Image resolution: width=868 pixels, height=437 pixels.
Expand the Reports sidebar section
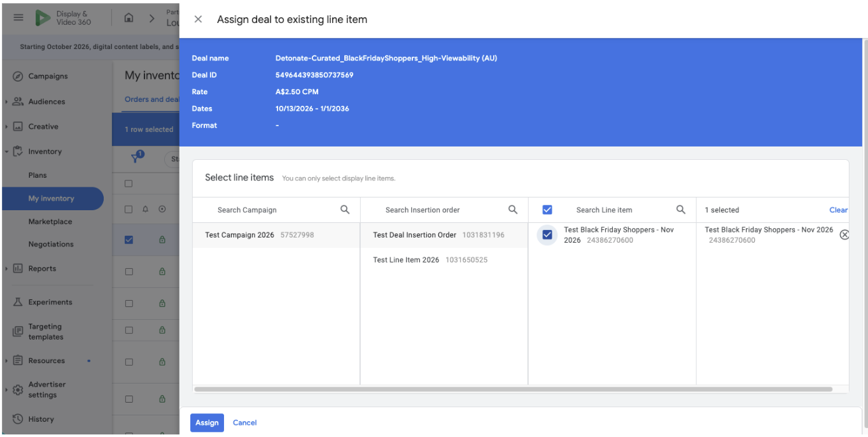pos(6,269)
